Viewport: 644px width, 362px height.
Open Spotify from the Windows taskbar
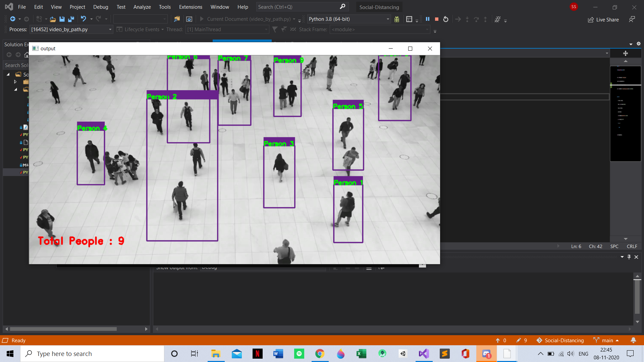tap(299, 354)
